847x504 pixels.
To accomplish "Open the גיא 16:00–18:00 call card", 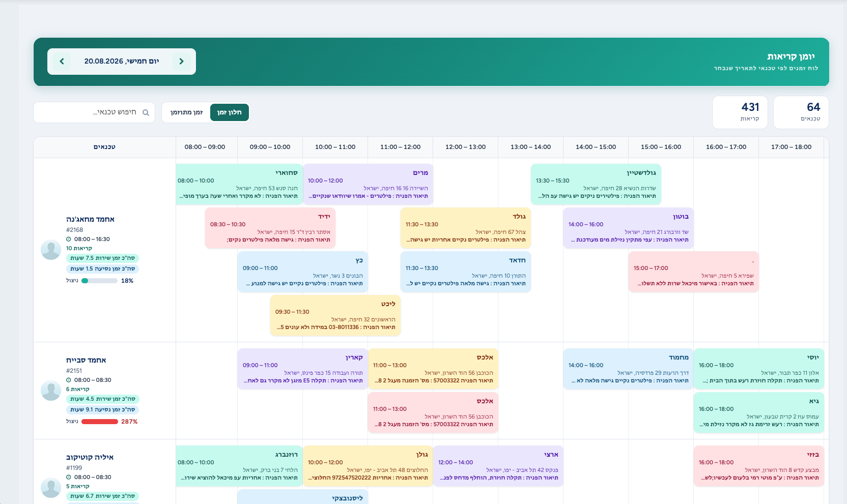I will pos(759,412).
